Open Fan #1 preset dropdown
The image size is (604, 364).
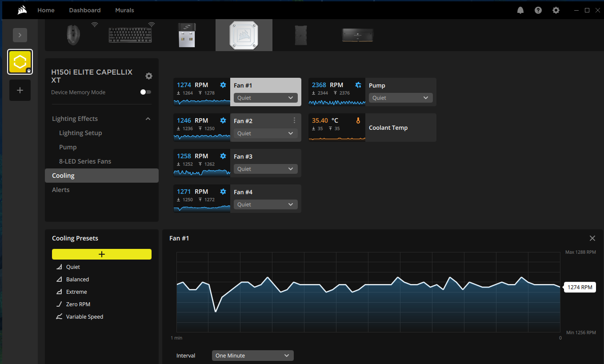point(266,98)
